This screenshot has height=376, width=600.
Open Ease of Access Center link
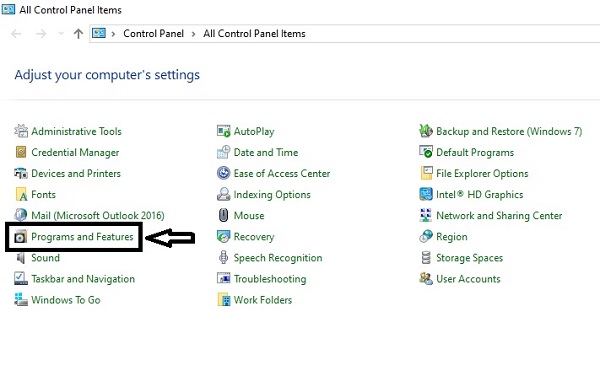coord(282,173)
